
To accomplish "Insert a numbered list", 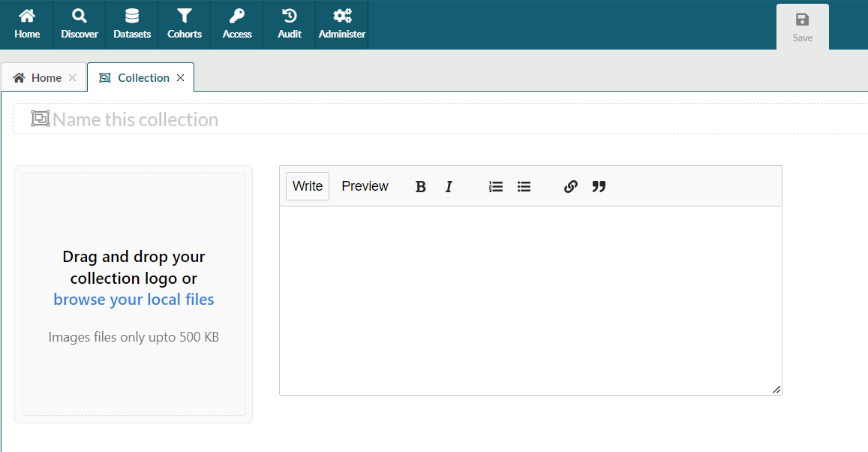I will coord(496,187).
